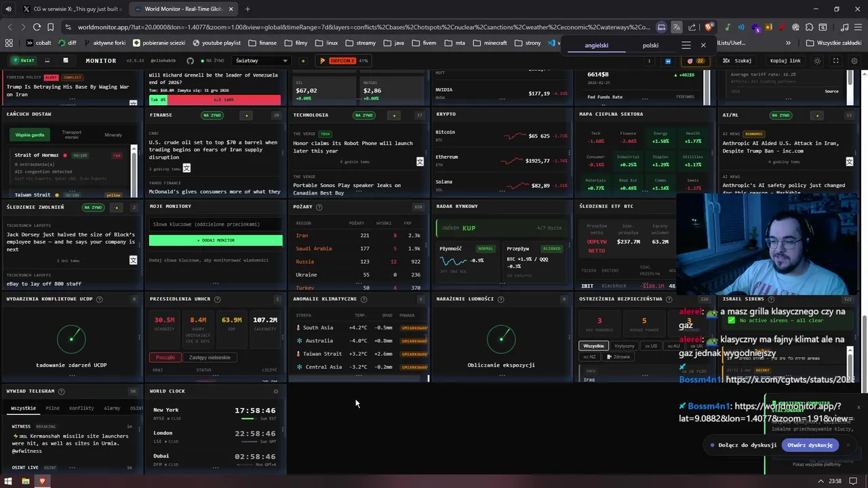Click the bookmark page icon by the address bar
The width and height of the screenshot is (868, 488).
click(x=52, y=27)
